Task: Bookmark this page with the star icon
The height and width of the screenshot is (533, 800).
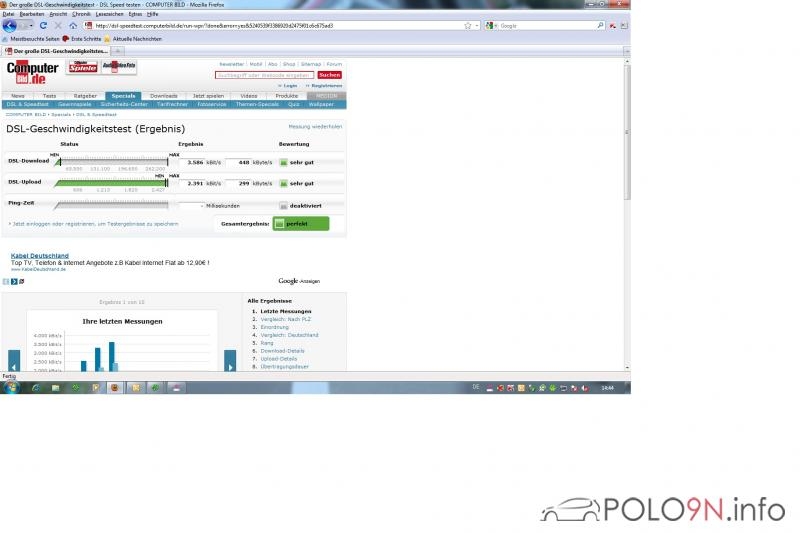Action: 467,25
